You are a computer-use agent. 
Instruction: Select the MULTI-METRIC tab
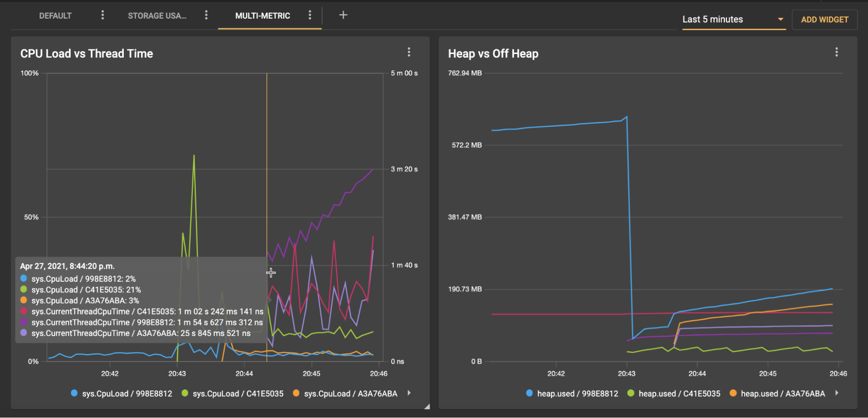tap(263, 16)
